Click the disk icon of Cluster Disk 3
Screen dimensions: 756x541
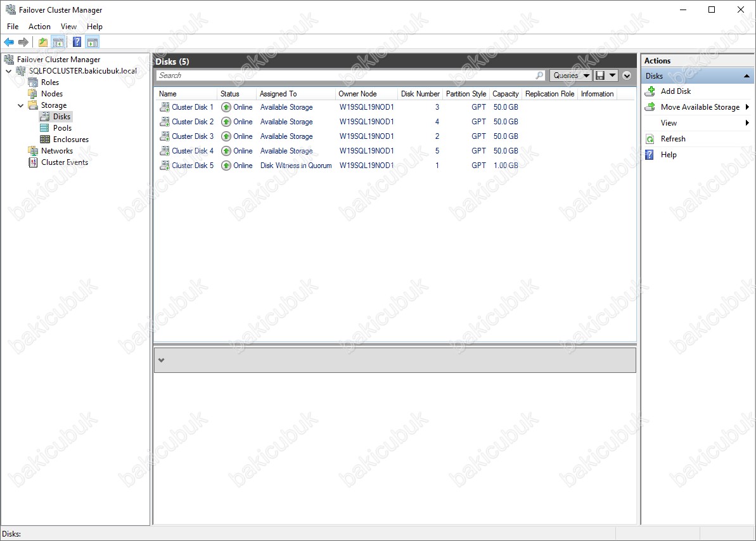tap(164, 136)
